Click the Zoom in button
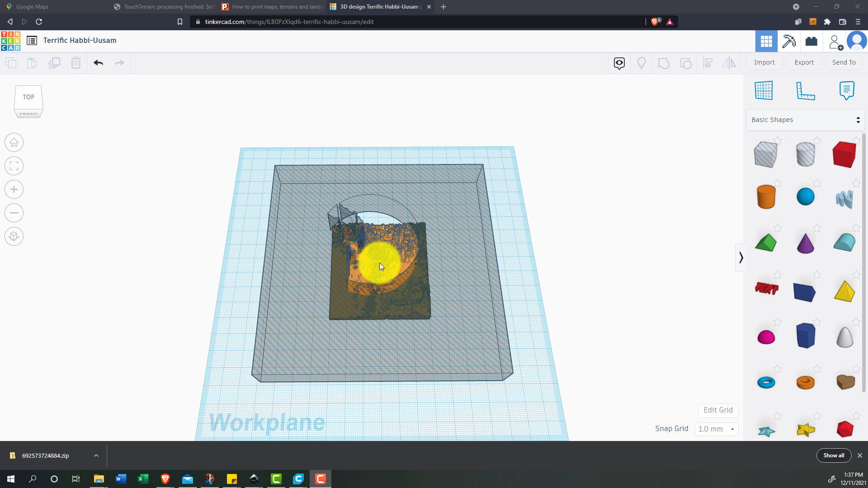 point(14,190)
